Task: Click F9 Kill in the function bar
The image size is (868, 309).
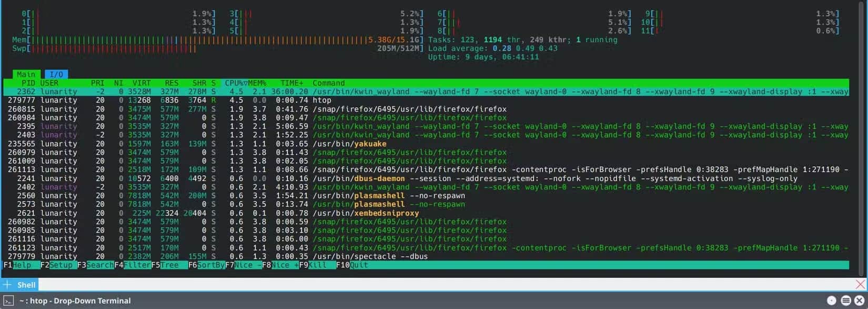Action: click(317, 265)
